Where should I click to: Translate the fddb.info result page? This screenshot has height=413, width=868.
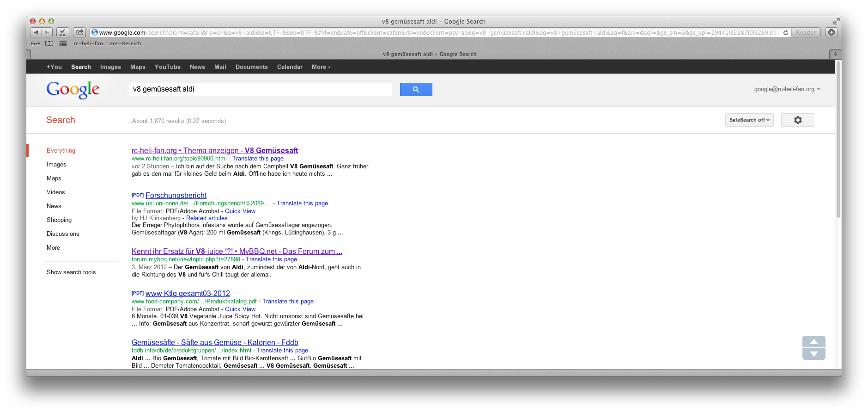click(x=282, y=351)
